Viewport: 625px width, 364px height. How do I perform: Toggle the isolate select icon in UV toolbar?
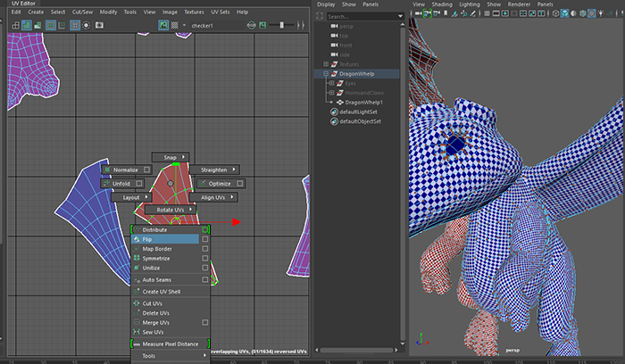pyautogui.click(x=13, y=25)
